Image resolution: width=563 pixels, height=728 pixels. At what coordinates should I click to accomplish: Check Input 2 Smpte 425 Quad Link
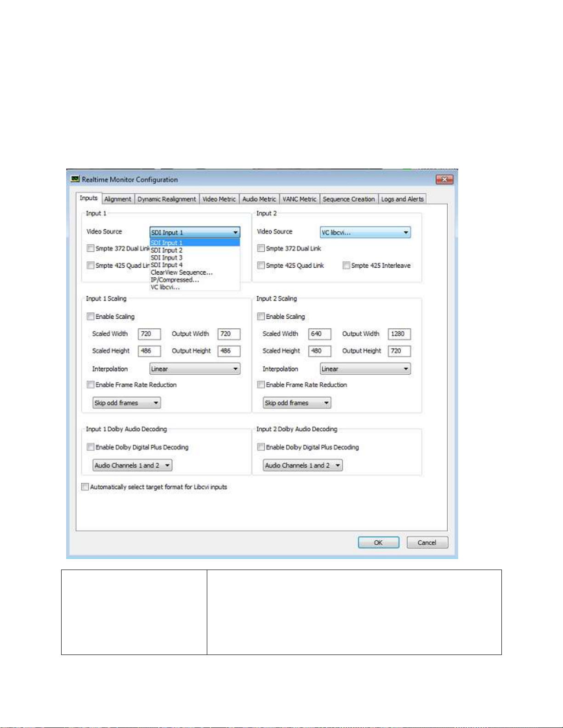(x=261, y=265)
